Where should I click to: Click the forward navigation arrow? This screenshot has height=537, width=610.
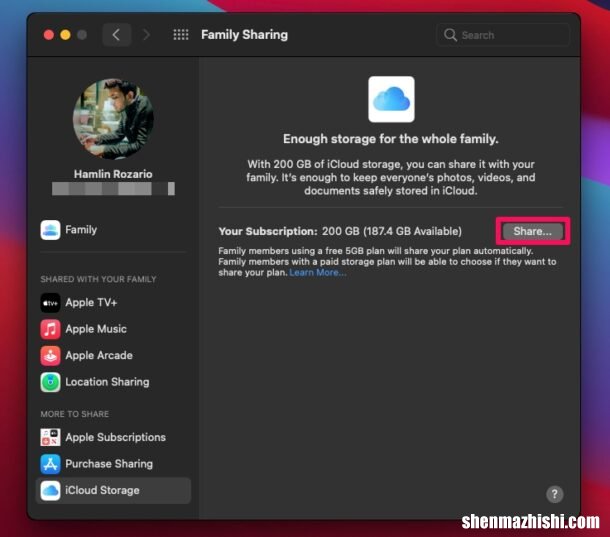coord(146,35)
